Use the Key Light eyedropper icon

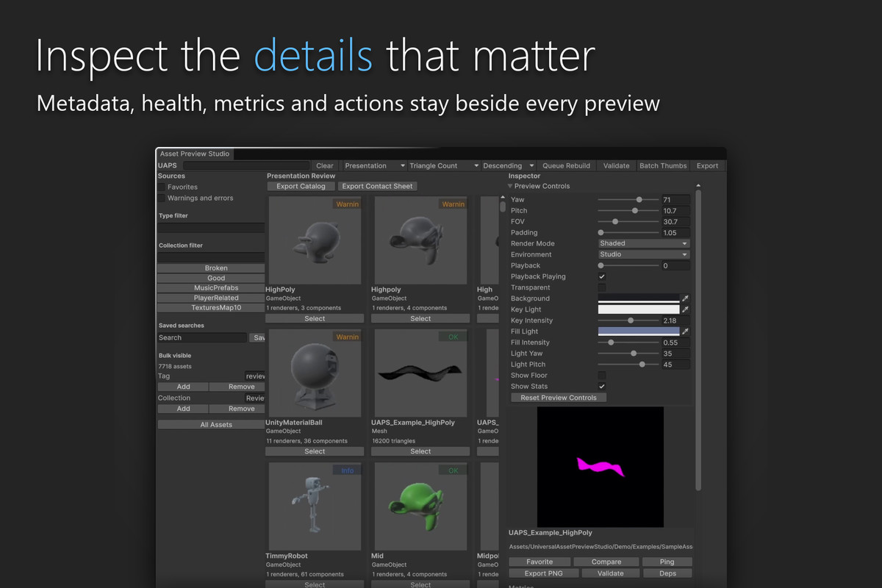pyautogui.click(x=685, y=309)
